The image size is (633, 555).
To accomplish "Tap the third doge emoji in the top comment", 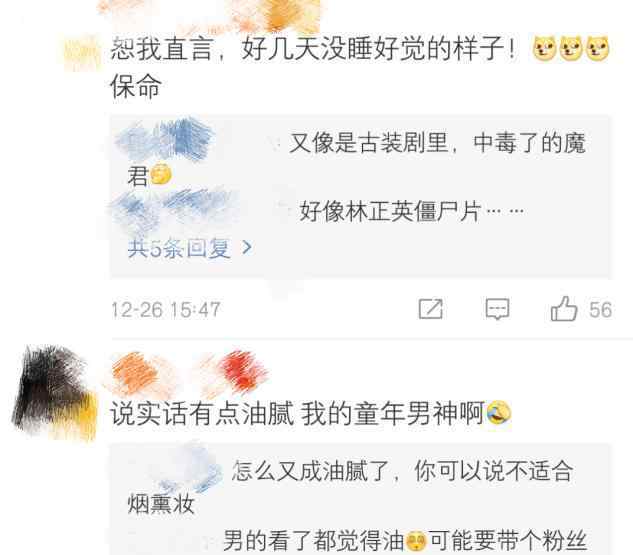I will [x=597, y=49].
